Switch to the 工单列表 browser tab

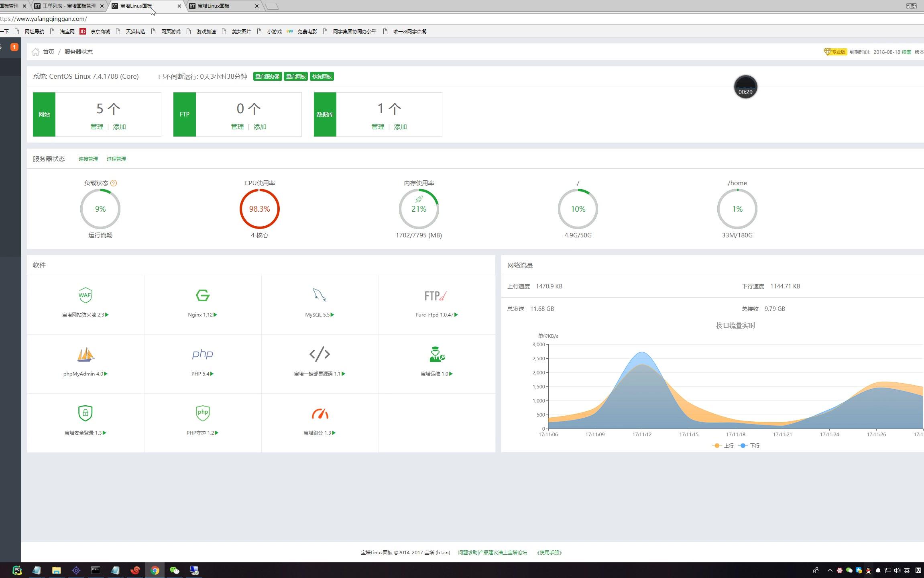pos(68,6)
